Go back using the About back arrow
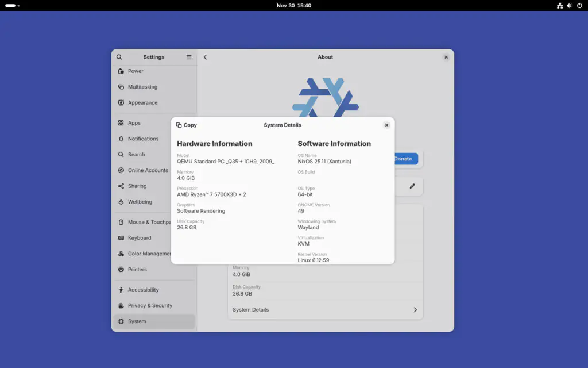This screenshot has height=368, width=588. coord(205,57)
